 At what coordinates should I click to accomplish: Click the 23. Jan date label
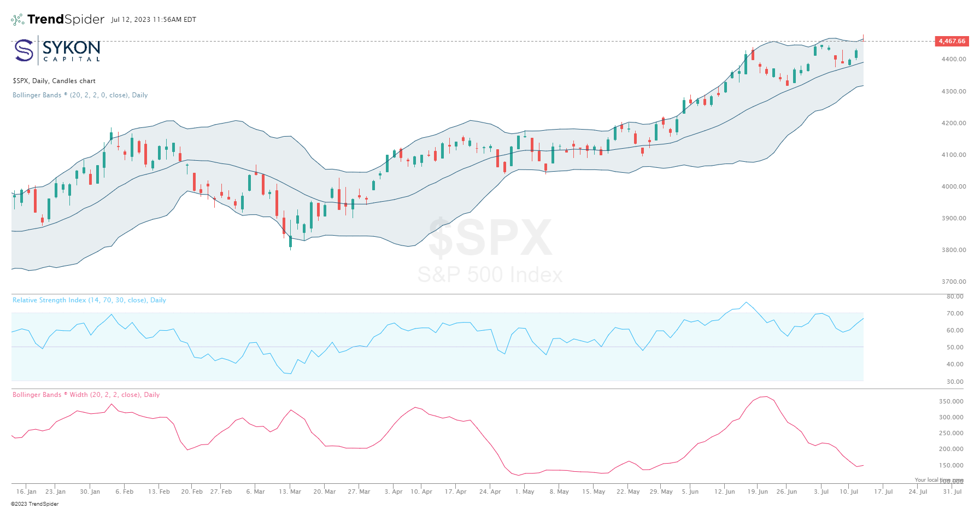[x=55, y=492]
